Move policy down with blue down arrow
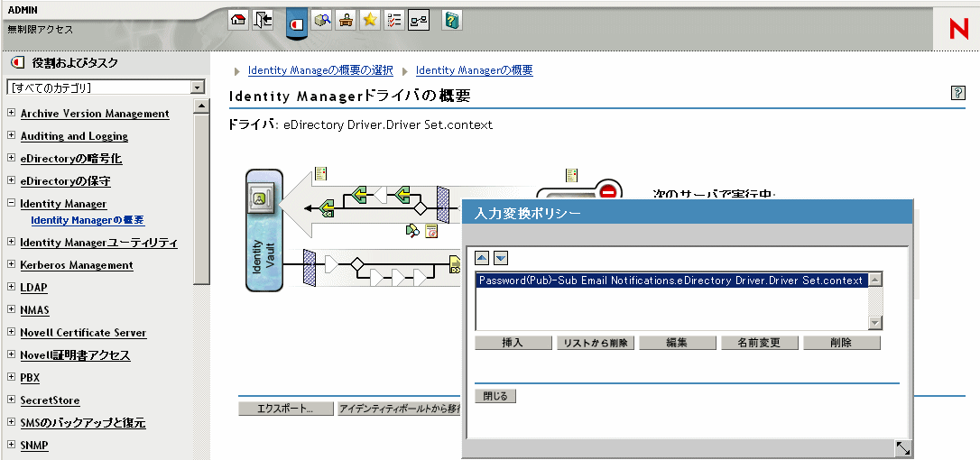Image resolution: width=980 pixels, height=460 pixels. (x=501, y=257)
